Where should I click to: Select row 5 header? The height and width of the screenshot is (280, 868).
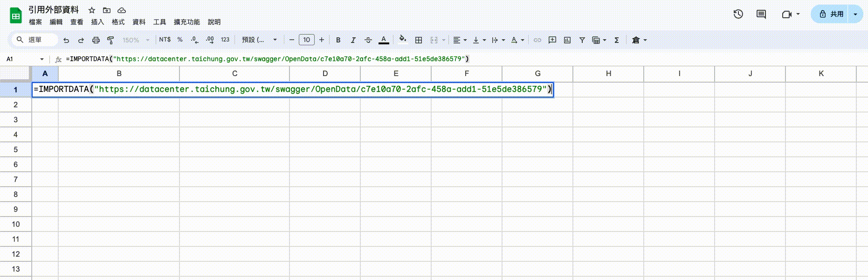[x=15, y=149]
